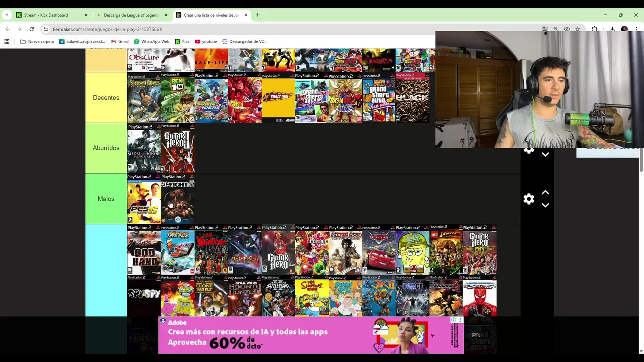
Task: Select the Simpsons Game cover
Action: click(x=312, y=296)
